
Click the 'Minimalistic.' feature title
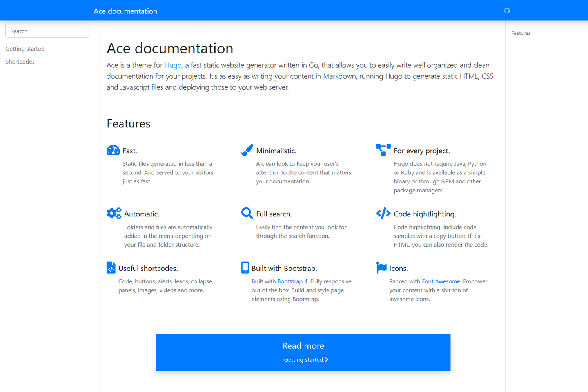click(x=276, y=151)
